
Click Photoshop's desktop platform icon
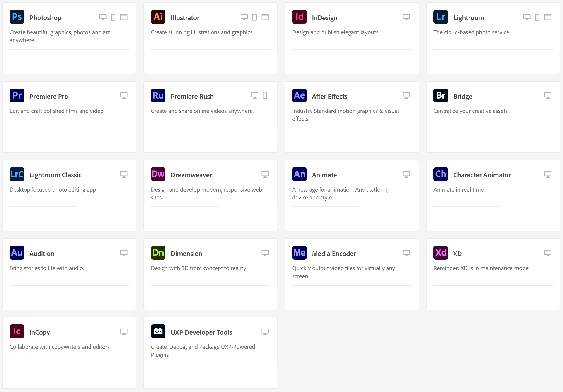pyautogui.click(x=103, y=17)
